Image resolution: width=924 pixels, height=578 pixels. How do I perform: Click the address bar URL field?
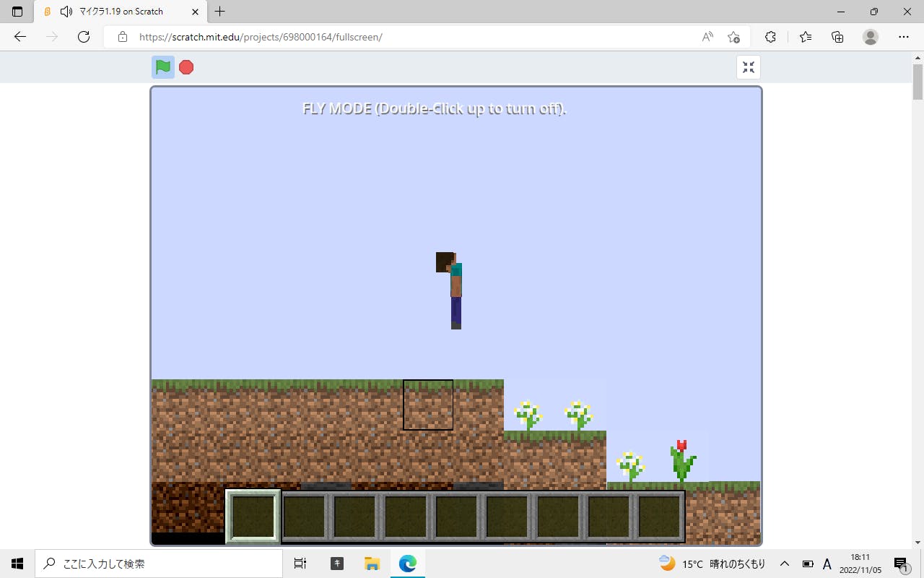[404, 37]
